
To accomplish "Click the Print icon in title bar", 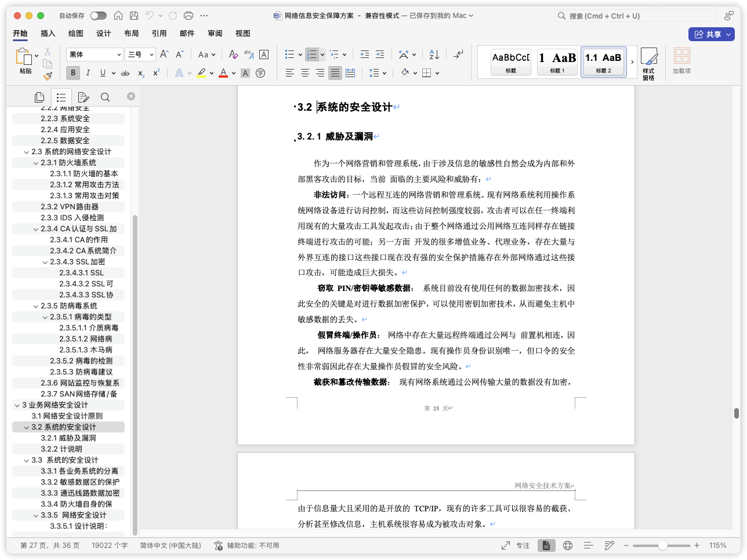I will point(188,16).
